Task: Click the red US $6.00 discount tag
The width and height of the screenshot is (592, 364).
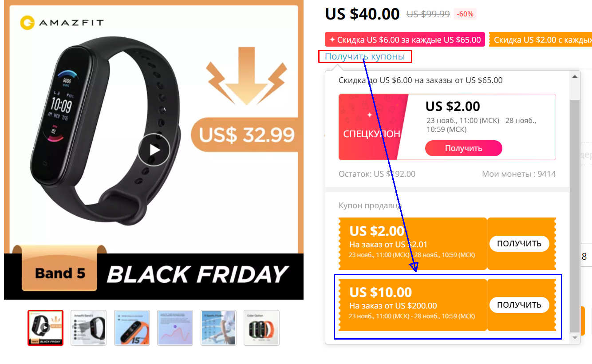Action: pos(405,40)
